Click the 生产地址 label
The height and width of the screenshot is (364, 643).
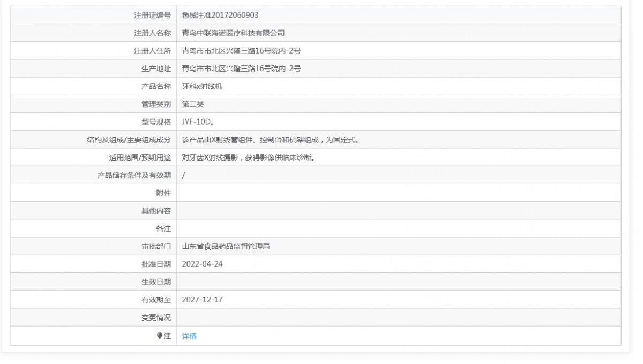click(156, 69)
